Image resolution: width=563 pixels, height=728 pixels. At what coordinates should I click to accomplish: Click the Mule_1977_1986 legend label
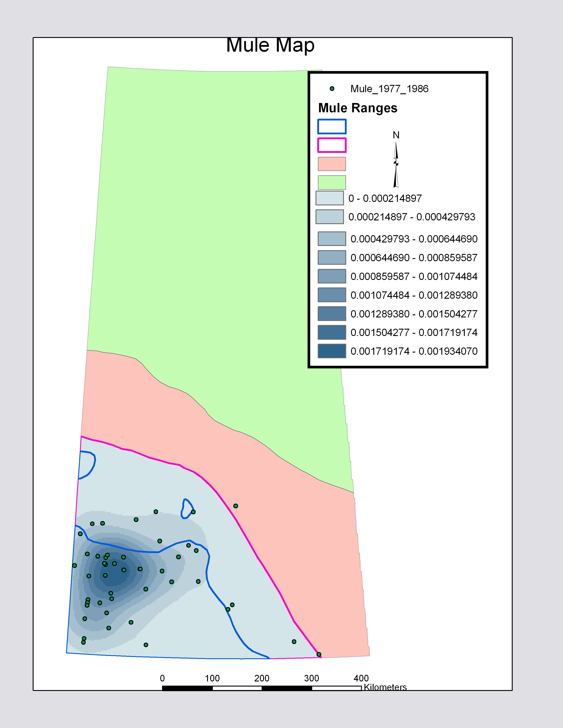pyautogui.click(x=389, y=89)
